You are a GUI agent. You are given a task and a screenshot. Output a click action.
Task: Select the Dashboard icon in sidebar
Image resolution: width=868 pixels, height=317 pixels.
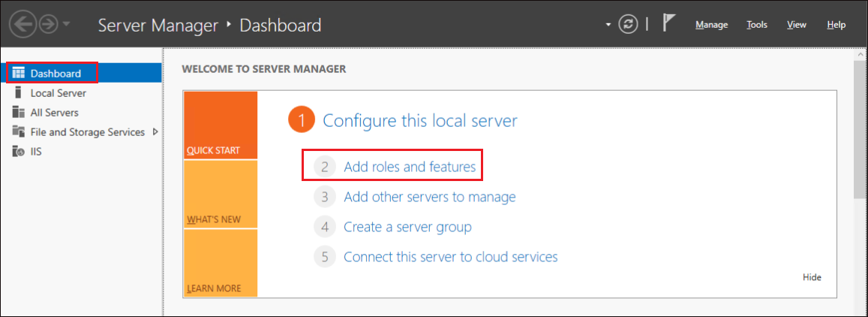click(x=19, y=73)
